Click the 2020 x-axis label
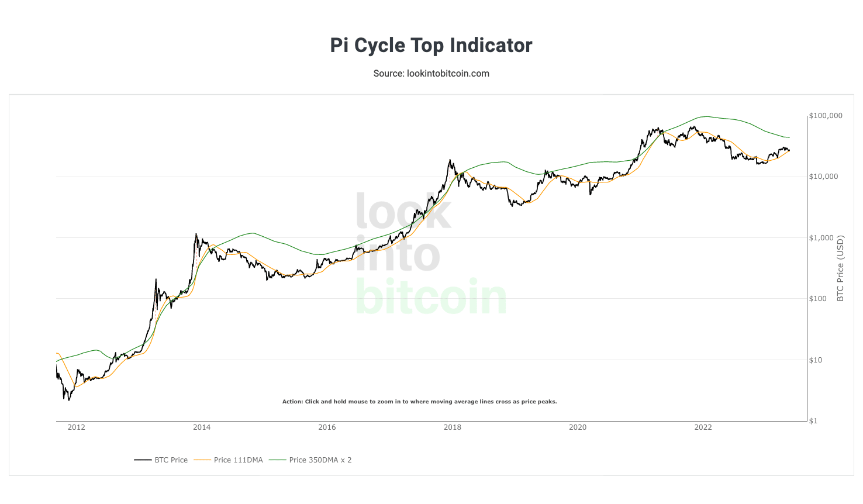 tap(578, 427)
